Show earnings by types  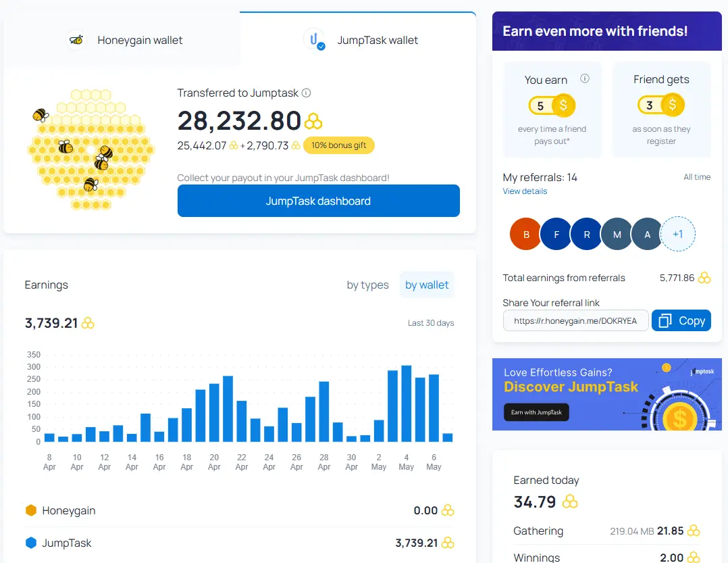(367, 285)
